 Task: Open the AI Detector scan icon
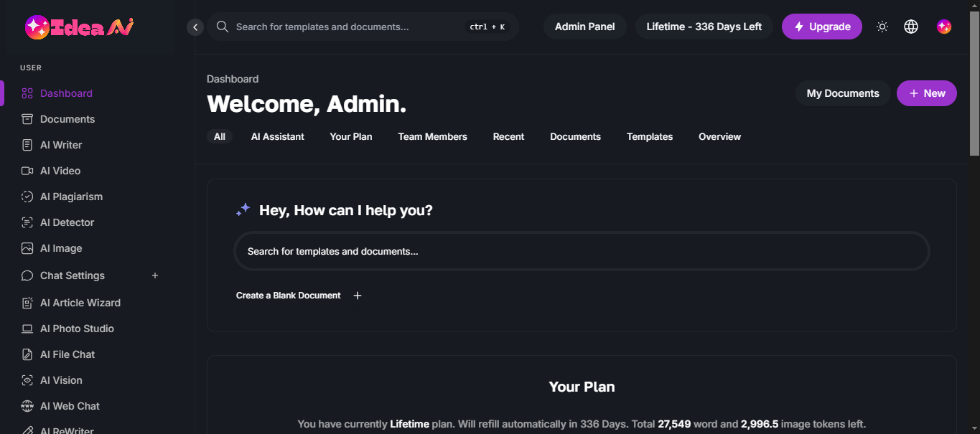coord(27,222)
